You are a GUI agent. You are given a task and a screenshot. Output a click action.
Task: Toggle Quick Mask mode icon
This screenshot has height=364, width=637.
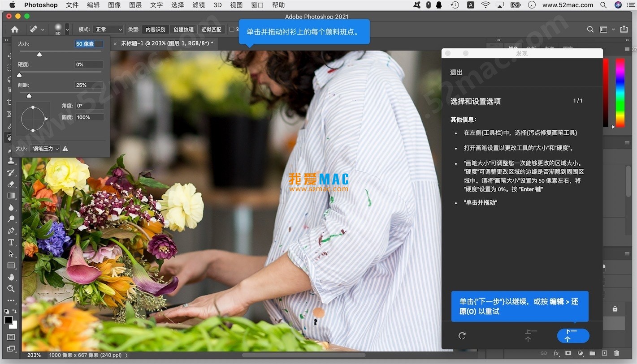[11, 337]
